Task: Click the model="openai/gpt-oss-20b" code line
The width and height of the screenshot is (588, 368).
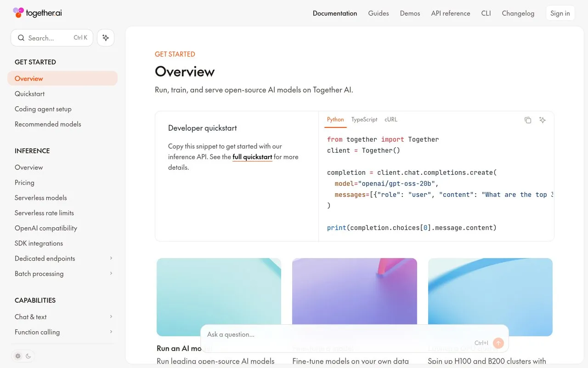Action: point(387,184)
